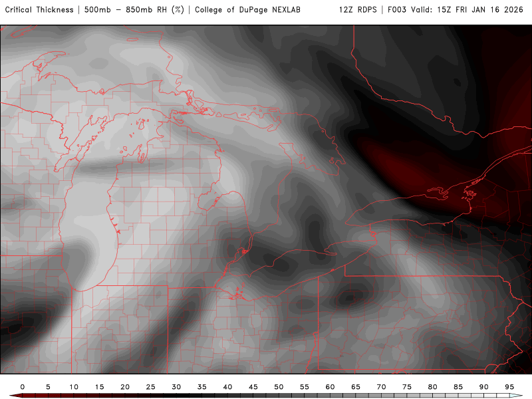The image size is (532, 399).
Task: Click the '90' colorbar scale label
Action: [x=484, y=387]
